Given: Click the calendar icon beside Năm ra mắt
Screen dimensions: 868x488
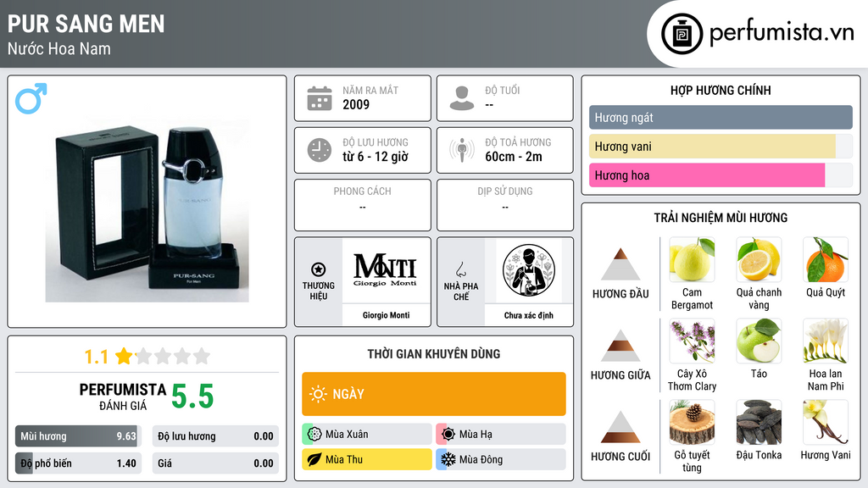Looking at the screenshot, I should pyautogui.click(x=320, y=98).
